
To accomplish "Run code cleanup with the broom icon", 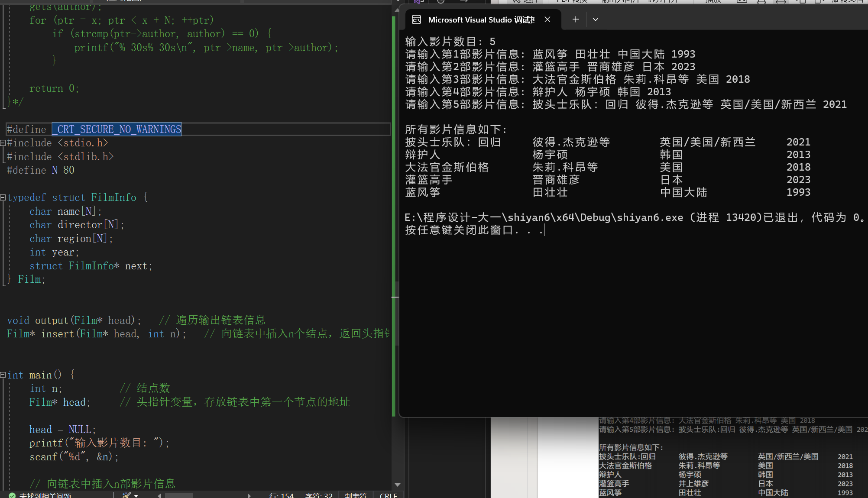I will coord(126,495).
